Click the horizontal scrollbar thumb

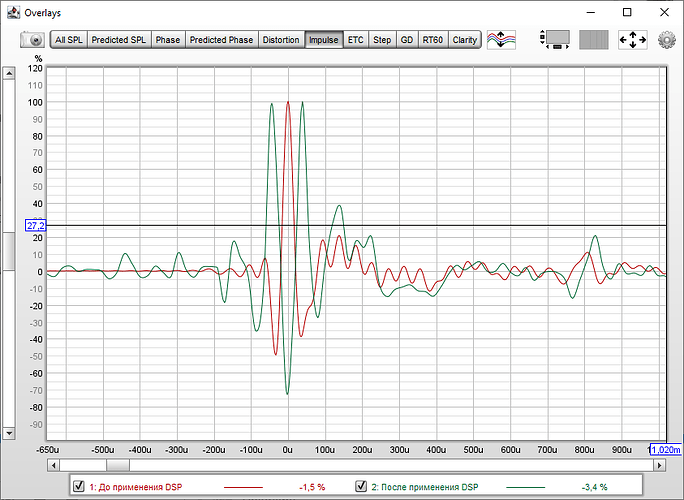(x=117, y=465)
